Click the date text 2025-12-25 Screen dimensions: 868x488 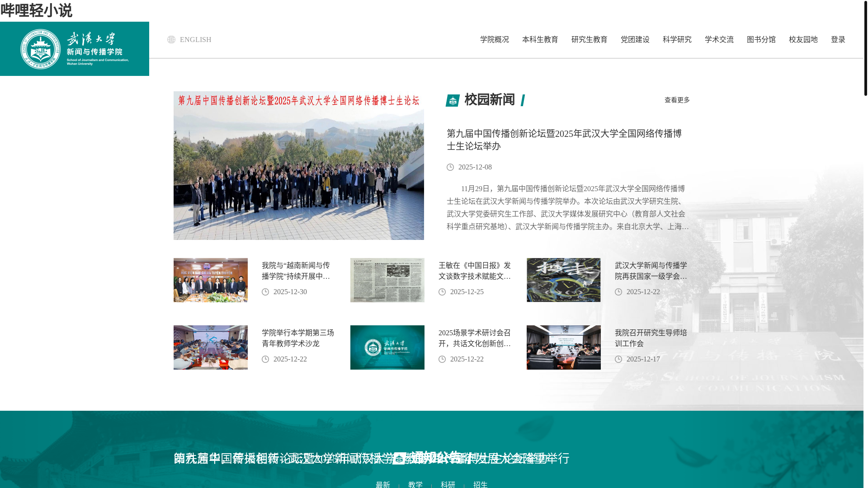tap(467, 292)
